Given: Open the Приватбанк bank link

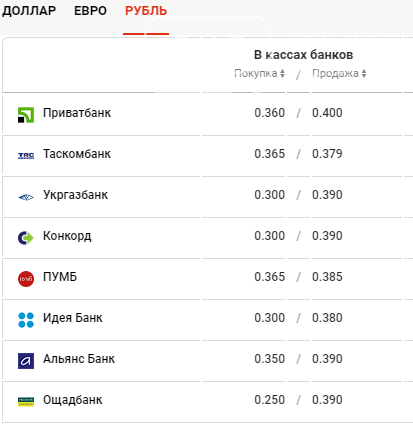Looking at the screenshot, I should tap(77, 113).
